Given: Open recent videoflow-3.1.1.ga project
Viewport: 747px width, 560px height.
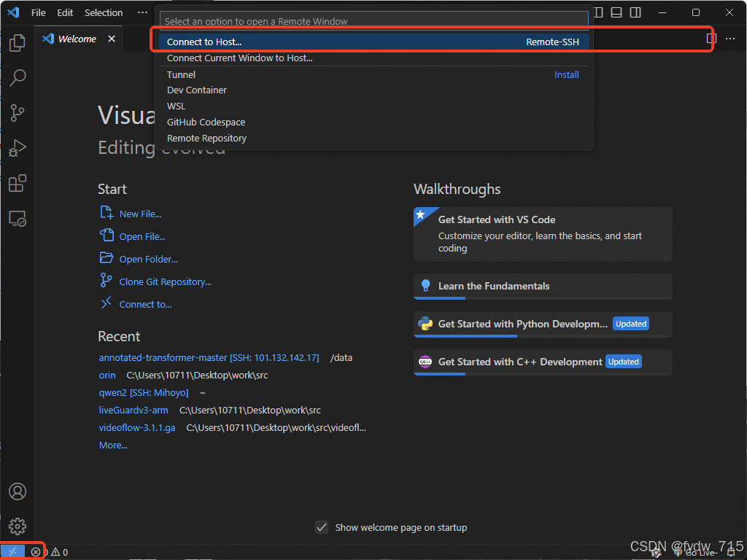Looking at the screenshot, I should click(x=136, y=428).
